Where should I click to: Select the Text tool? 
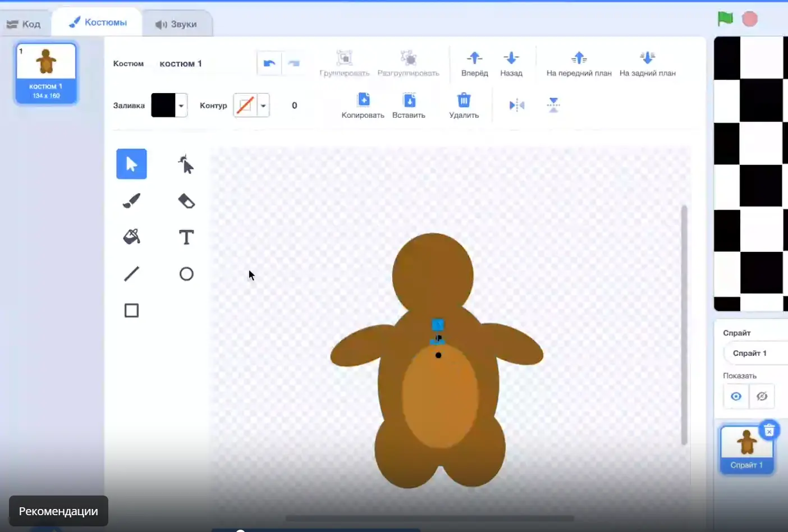click(186, 237)
